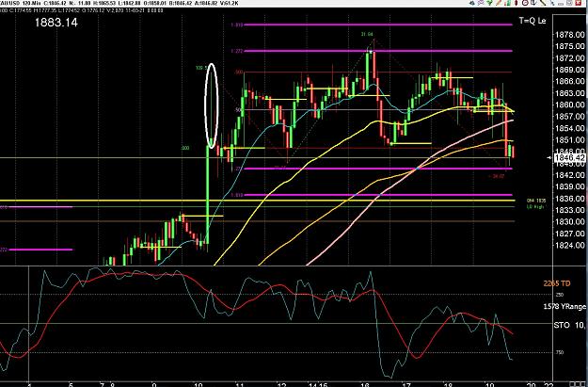Click the 1830.00 price axis label
This screenshot has width=588, height=387.
click(569, 222)
